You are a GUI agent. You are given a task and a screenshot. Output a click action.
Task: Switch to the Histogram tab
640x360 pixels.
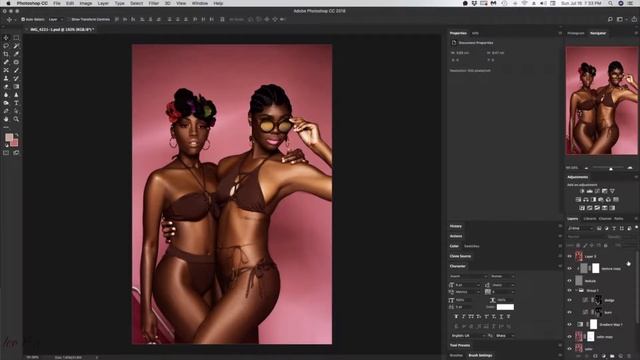(x=576, y=33)
